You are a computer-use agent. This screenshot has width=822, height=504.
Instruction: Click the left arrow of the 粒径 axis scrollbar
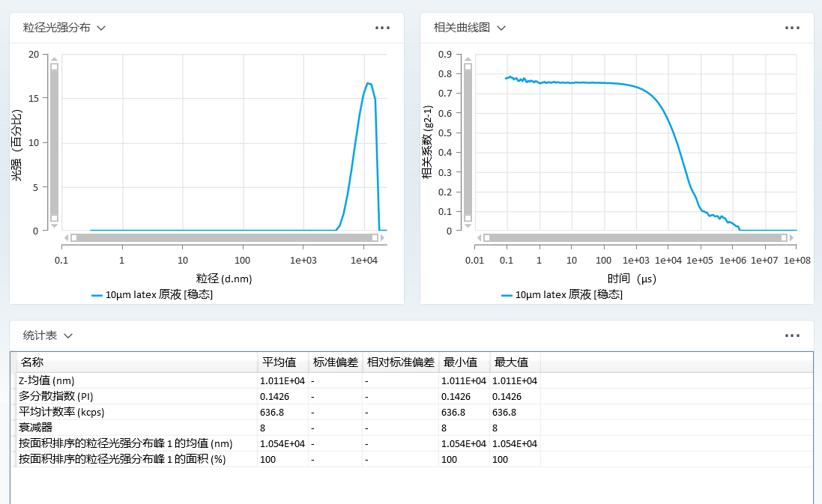tap(67, 238)
